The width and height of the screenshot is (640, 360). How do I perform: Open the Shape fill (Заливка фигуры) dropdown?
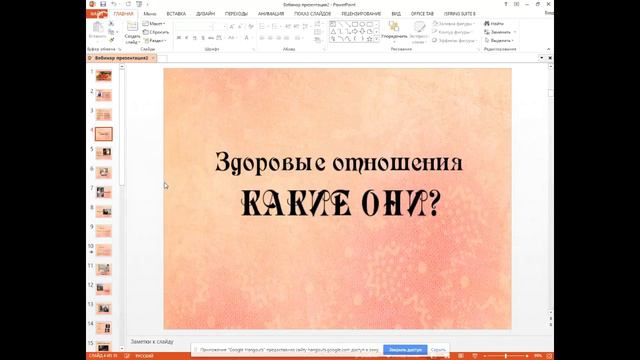(x=453, y=24)
